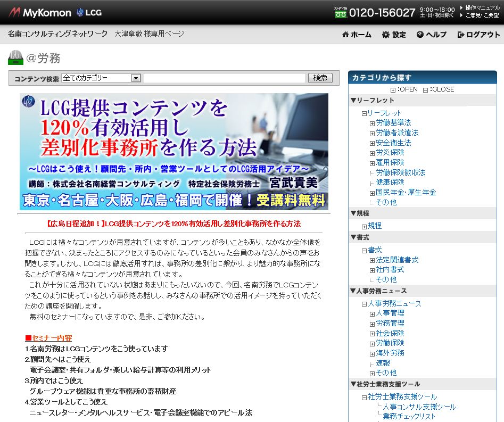Expand 法定関連書式 category
The width and height of the screenshot is (504, 422).
[372, 261]
